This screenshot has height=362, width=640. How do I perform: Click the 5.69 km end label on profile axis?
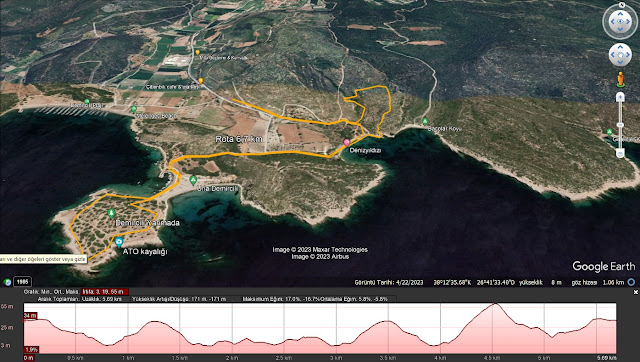(607, 358)
